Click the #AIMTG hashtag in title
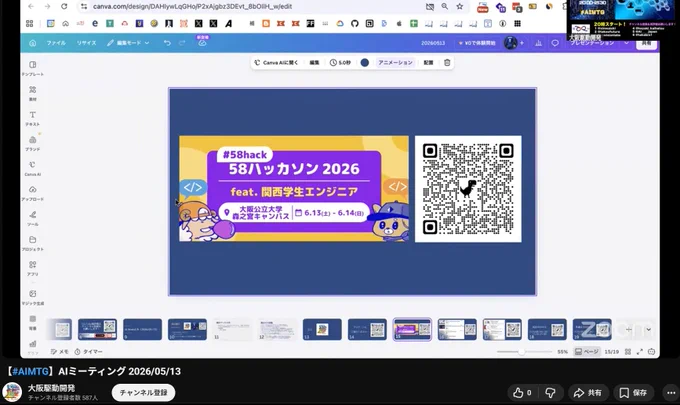Screen dimensions: 680x405 (x=30, y=371)
